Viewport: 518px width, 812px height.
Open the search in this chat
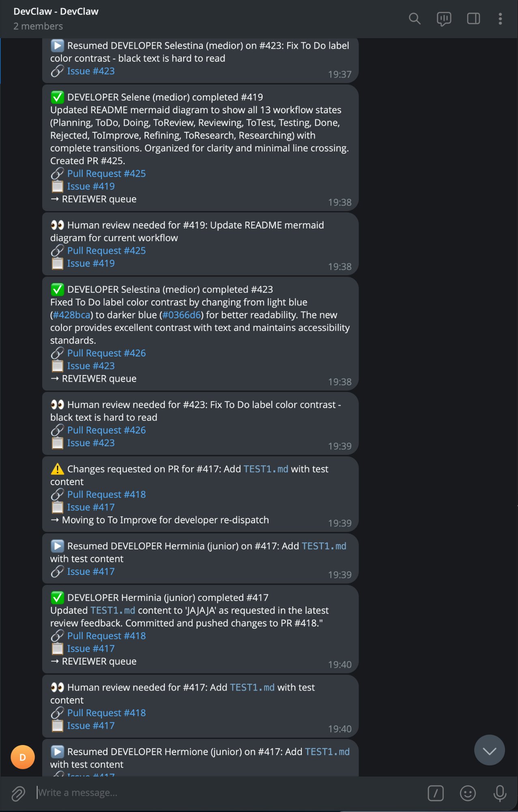click(414, 19)
